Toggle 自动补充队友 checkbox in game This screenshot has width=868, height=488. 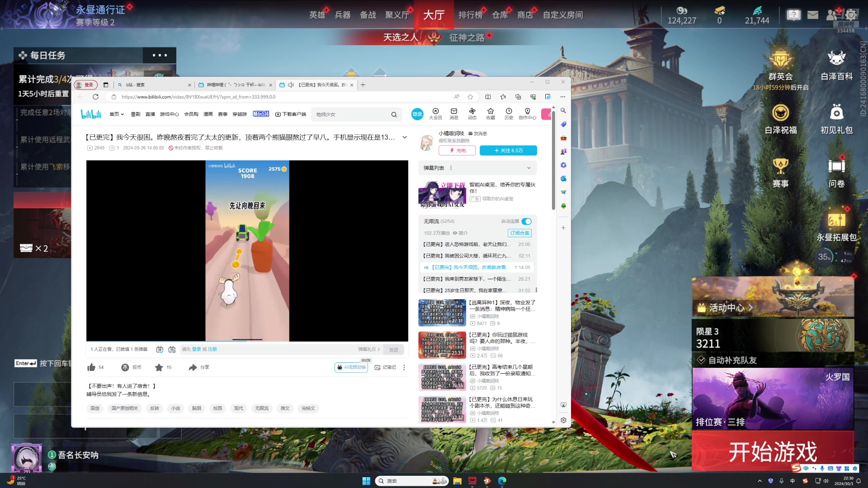[701, 360]
